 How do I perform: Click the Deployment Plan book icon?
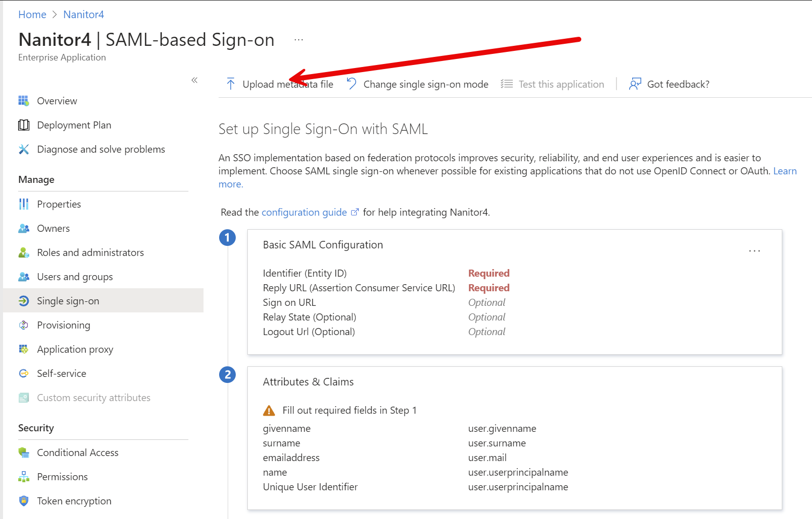click(24, 125)
